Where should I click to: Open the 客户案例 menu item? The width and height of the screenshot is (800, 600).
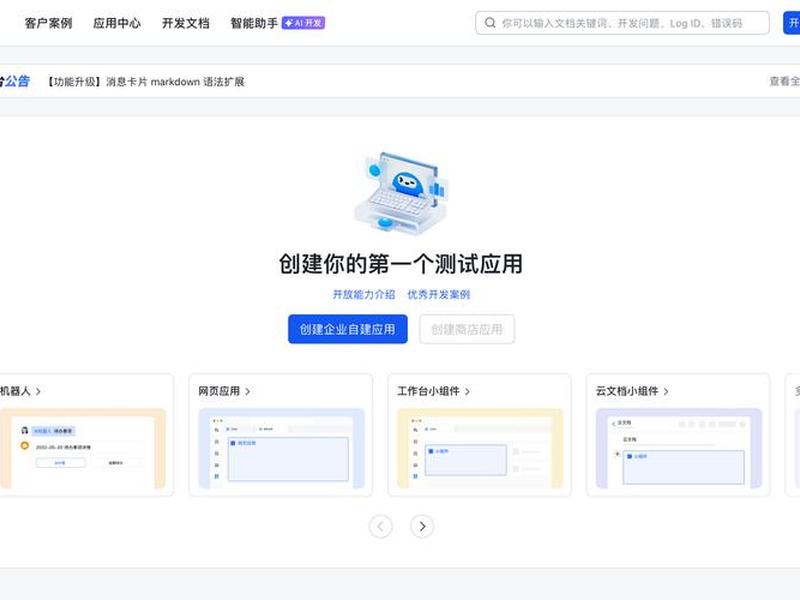[x=48, y=23]
